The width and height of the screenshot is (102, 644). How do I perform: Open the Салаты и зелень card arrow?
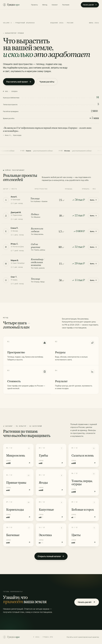click(94, 463)
